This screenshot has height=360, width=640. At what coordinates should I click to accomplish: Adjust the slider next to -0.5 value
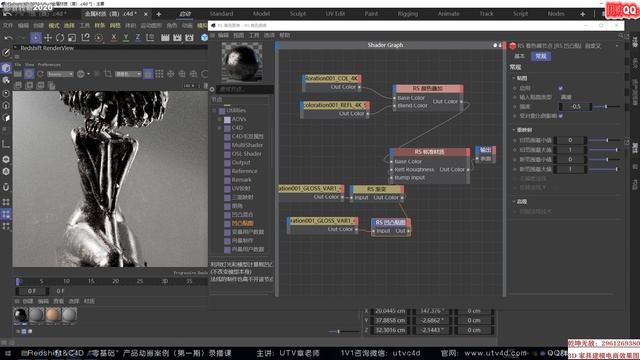[607, 107]
